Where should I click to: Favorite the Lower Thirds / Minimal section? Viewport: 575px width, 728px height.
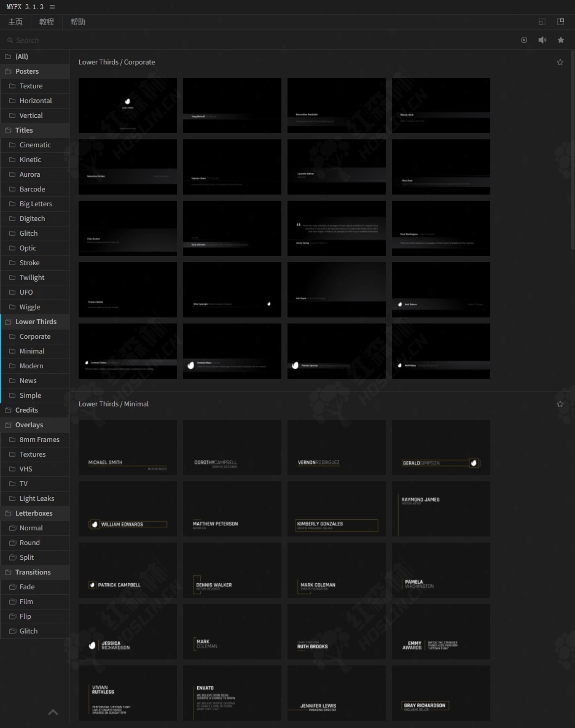[560, 404]
